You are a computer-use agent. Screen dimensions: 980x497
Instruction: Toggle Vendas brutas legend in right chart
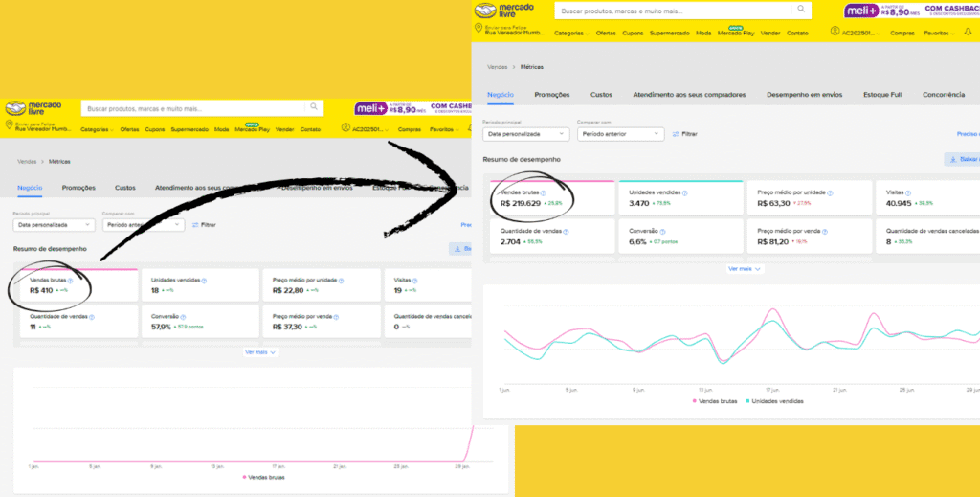(x=717, y=400)
